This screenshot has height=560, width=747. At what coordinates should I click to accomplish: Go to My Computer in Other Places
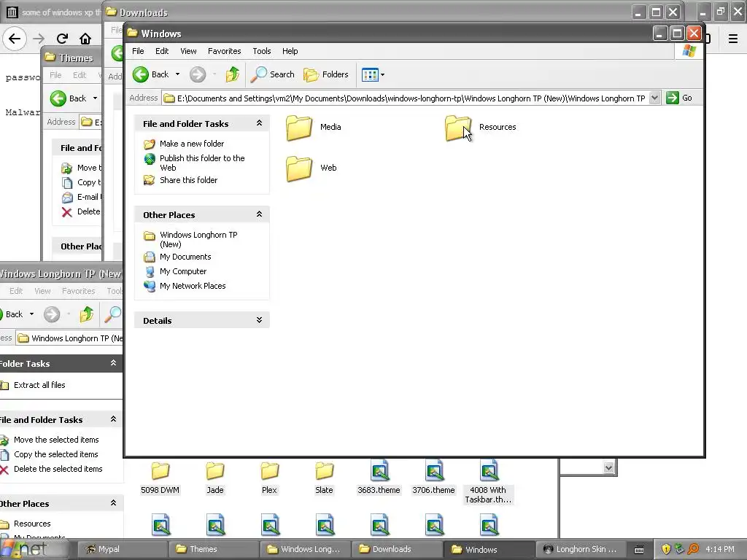pos(183,271)
